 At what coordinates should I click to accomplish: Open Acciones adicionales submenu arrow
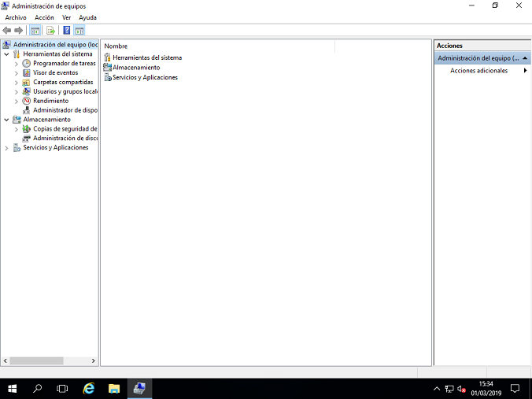pyautogui.click(x=525, y=71)
